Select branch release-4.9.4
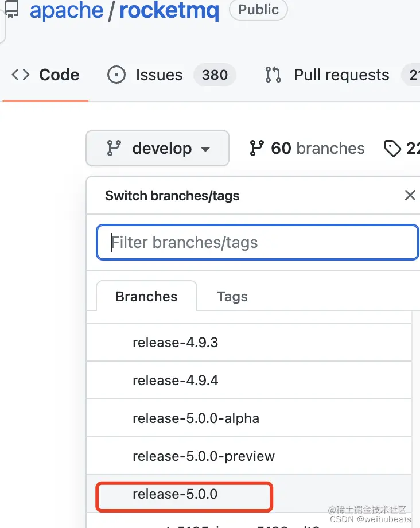This screenshot has height=528, width=420. click(249, 380)
